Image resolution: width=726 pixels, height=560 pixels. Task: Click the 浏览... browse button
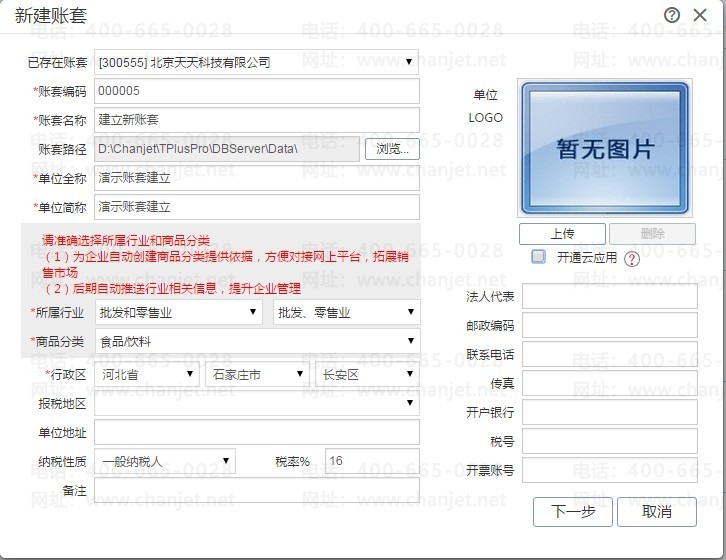point(392,149)
